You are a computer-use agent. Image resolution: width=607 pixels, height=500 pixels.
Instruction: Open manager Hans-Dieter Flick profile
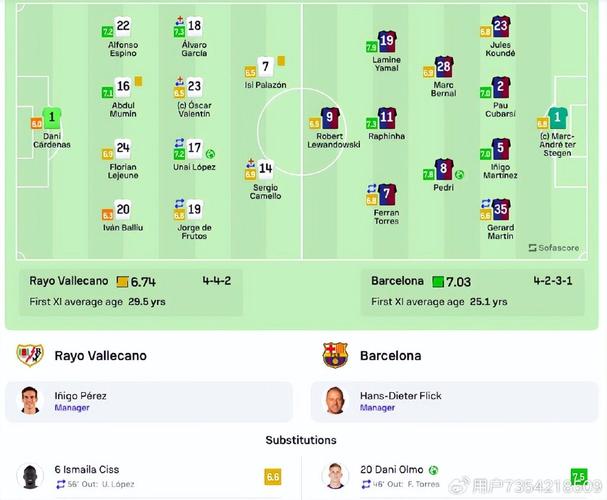(454, 401)
